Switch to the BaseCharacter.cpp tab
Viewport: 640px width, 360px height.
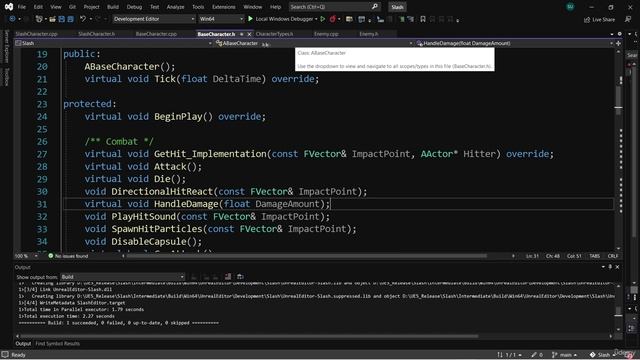[x=156, y=34]
